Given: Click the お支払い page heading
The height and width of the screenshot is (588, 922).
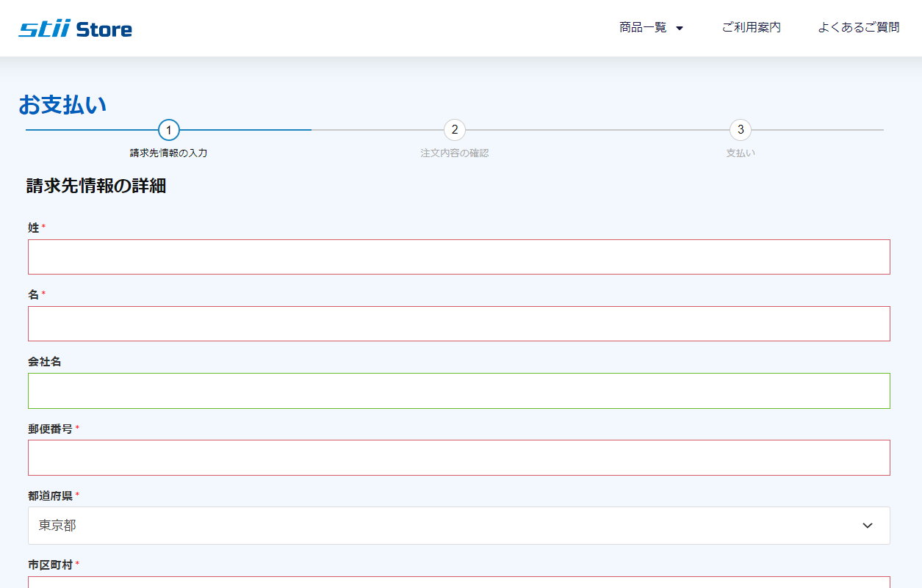Looking at the screenshot, I should point(62,105).
